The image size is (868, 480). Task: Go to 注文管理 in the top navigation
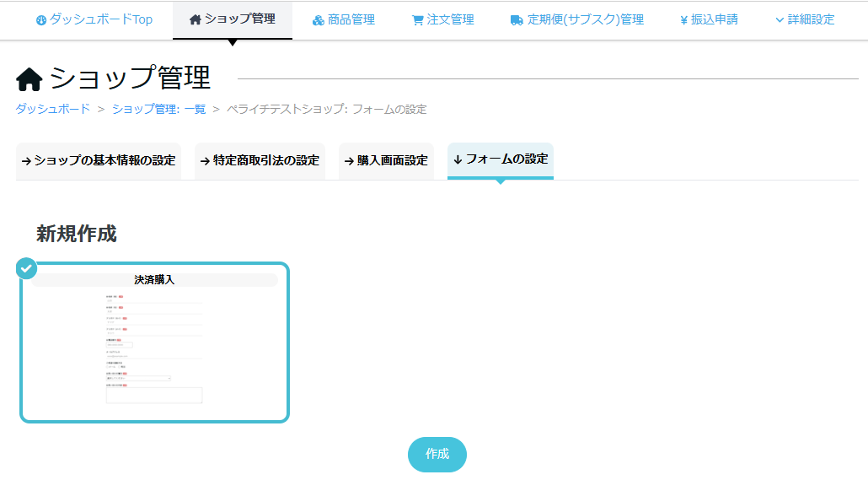pos(443,20)
